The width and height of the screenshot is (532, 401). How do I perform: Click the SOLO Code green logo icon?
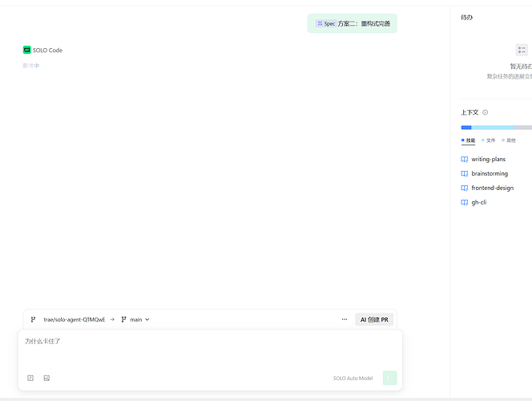26,50
